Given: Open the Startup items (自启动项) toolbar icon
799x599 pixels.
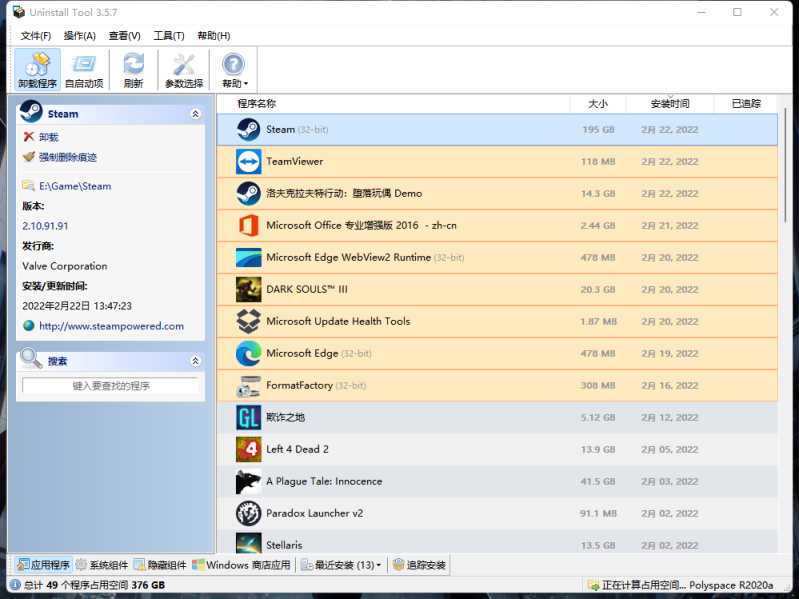Looking at the screenshot, I should 84,69.
